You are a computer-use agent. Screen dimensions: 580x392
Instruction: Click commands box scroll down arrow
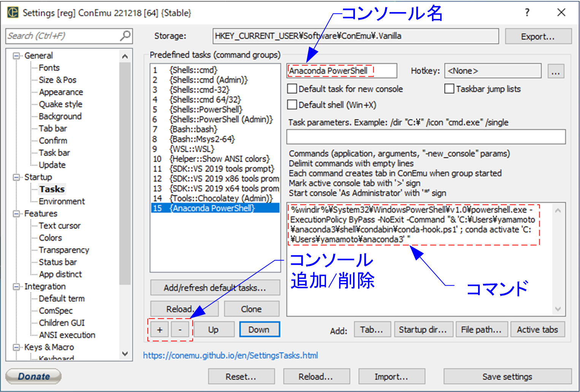(558, 309)
